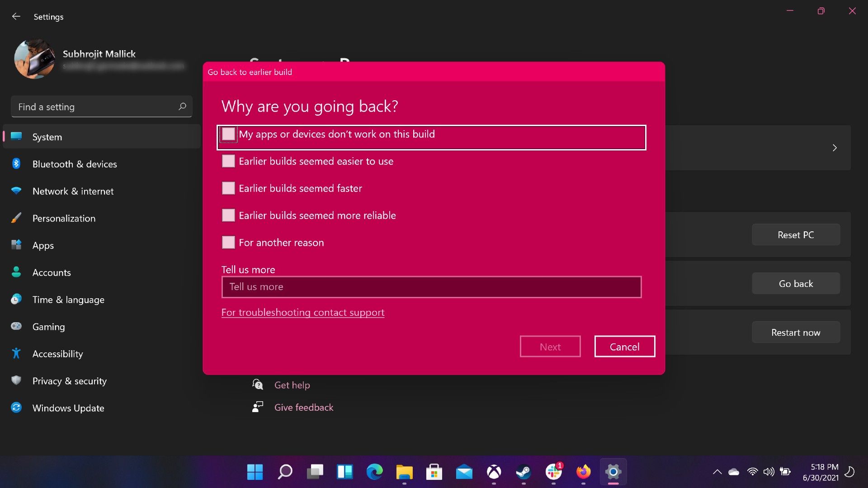Expand Accounts settings section
Image resolution: width=868 pixels, height=488 pixels.
point(51,272)
